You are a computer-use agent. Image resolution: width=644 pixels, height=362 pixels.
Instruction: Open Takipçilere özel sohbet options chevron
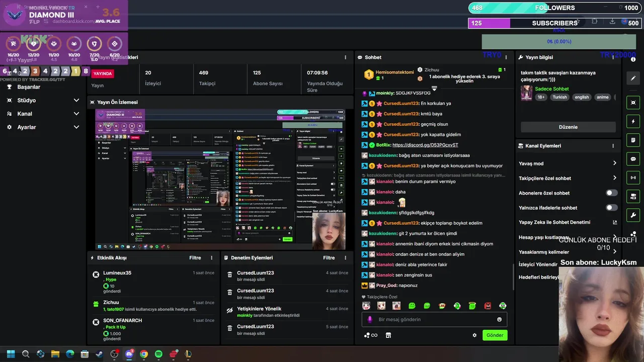click(x=614, y=178)
